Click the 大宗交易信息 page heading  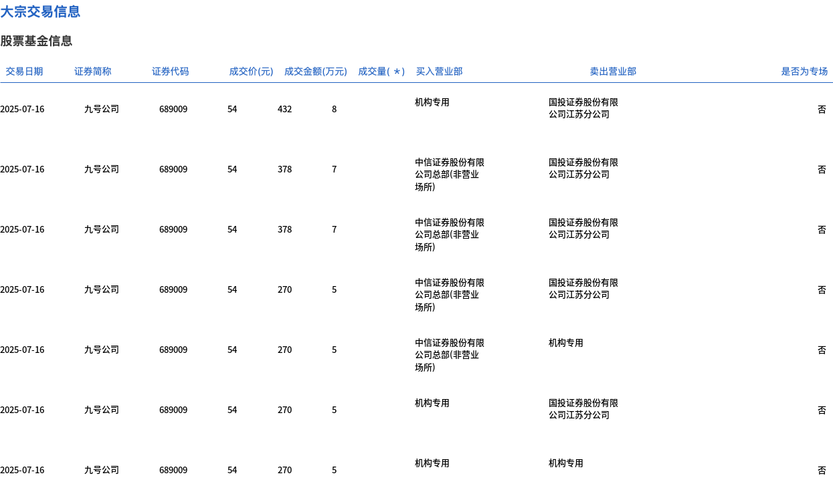click(40, 11)
